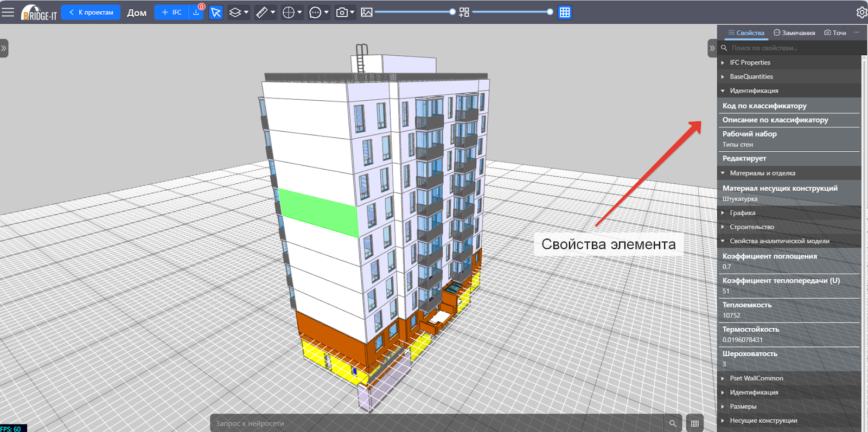Activate the selection cursor tool
This screenshot has height=432, width=868.
tap(216, 12)
